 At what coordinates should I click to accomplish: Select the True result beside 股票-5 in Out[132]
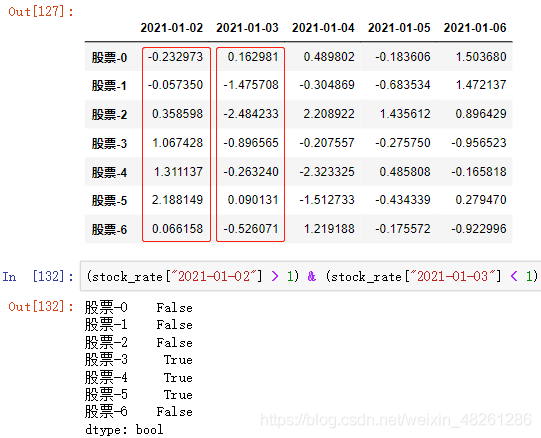click(x=178, y=395)
